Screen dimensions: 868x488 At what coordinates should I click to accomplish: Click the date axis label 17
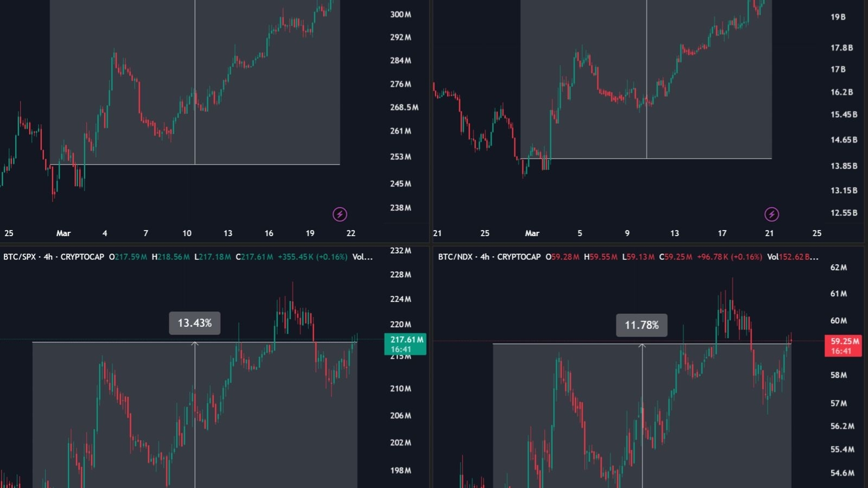pos(722,233)
